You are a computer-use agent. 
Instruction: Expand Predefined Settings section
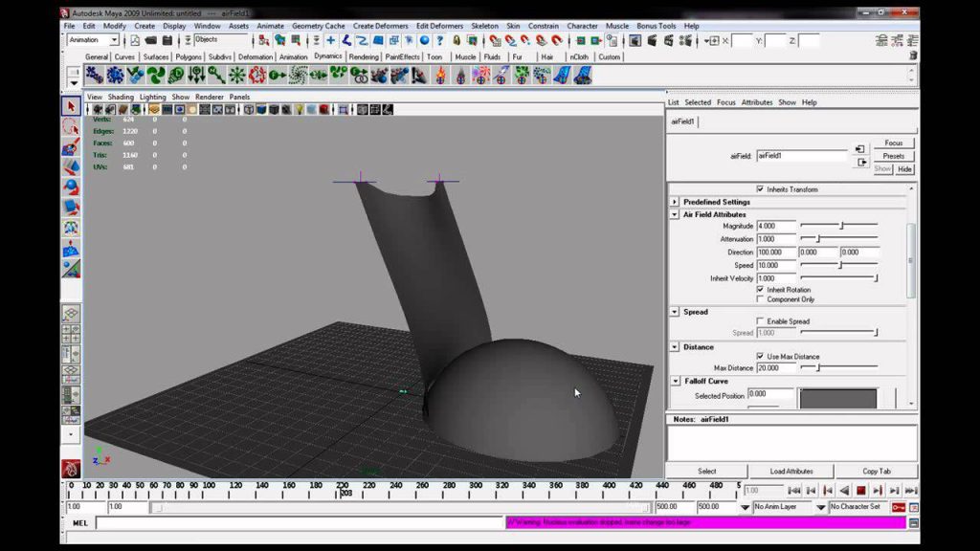click(675, 202)
